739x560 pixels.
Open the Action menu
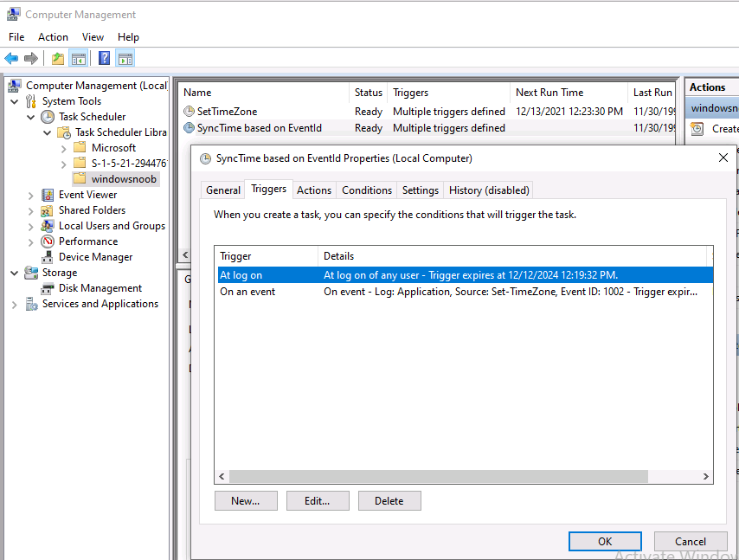point(53,36)
